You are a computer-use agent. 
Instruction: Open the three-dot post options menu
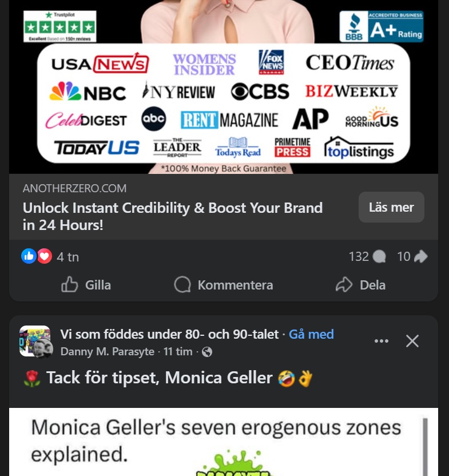click(381, 341)
